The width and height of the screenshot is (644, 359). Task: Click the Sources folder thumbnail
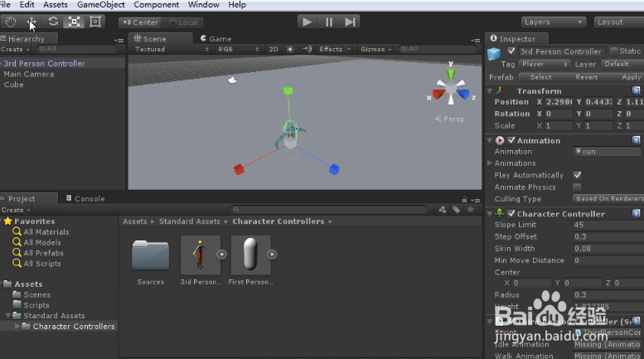[x=150, y=255]
